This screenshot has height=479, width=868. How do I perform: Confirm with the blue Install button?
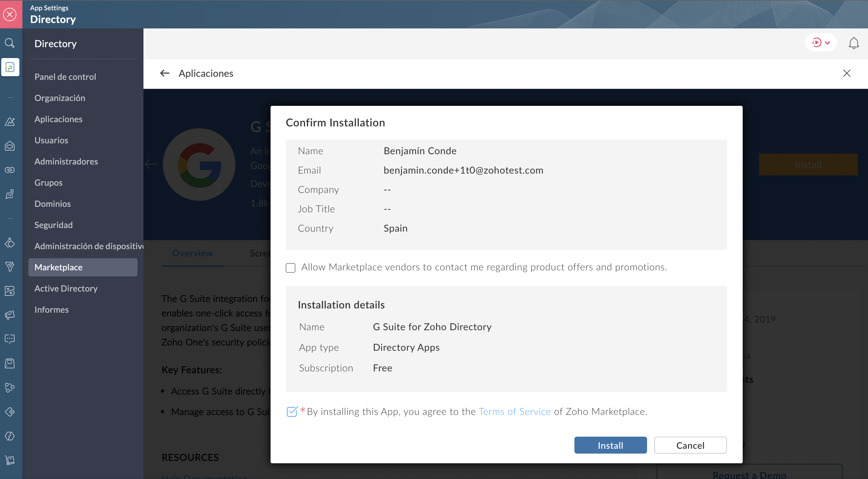(x=610, y=445)
